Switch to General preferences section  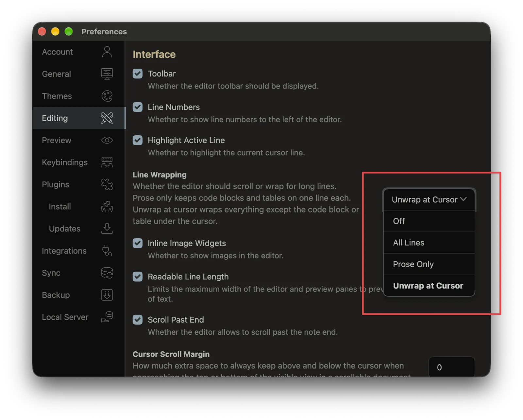(x=79, y=74)
